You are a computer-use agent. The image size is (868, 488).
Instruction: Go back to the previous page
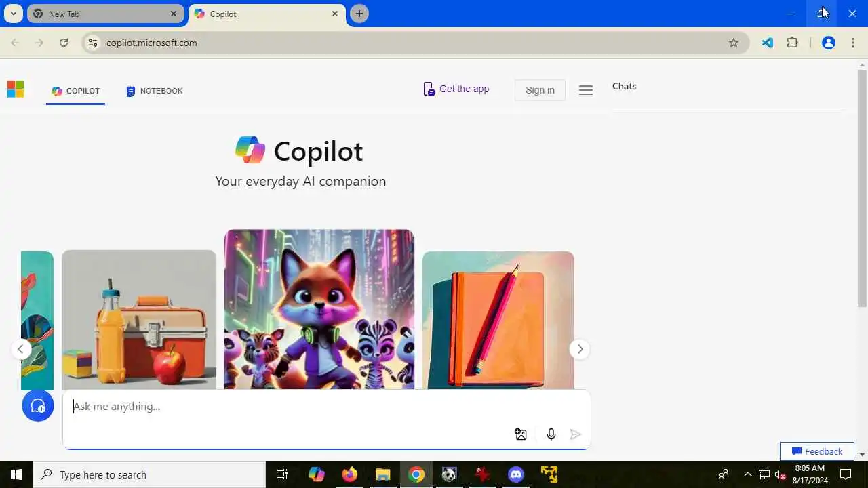(x=15, y=43)
